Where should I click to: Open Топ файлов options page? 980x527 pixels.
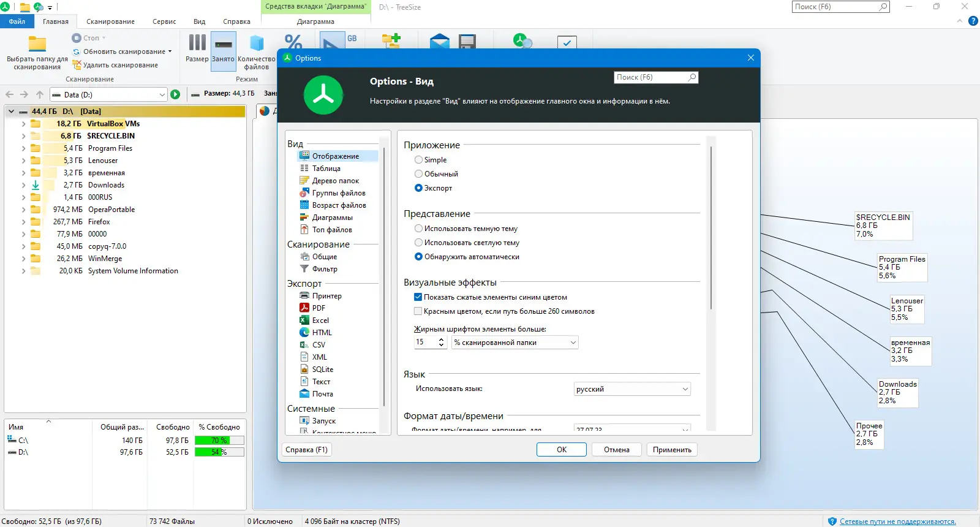coord(332,230)
